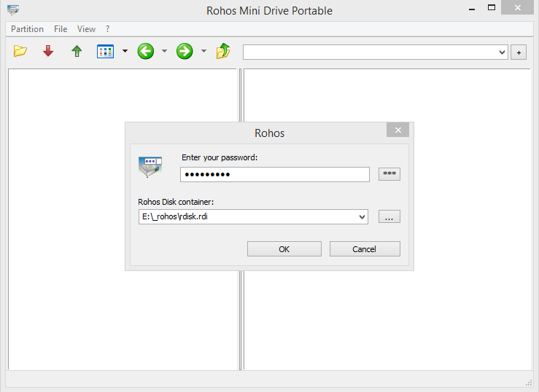Click the browse ... button
The image size is (539, 392).
389,216
